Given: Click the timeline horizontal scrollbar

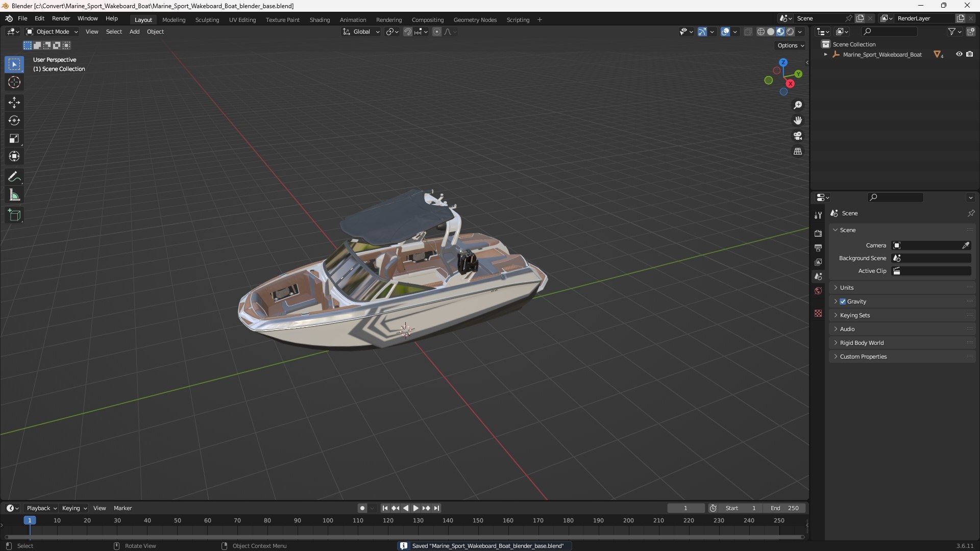Looking at the screenshot, I should point(404,537).
